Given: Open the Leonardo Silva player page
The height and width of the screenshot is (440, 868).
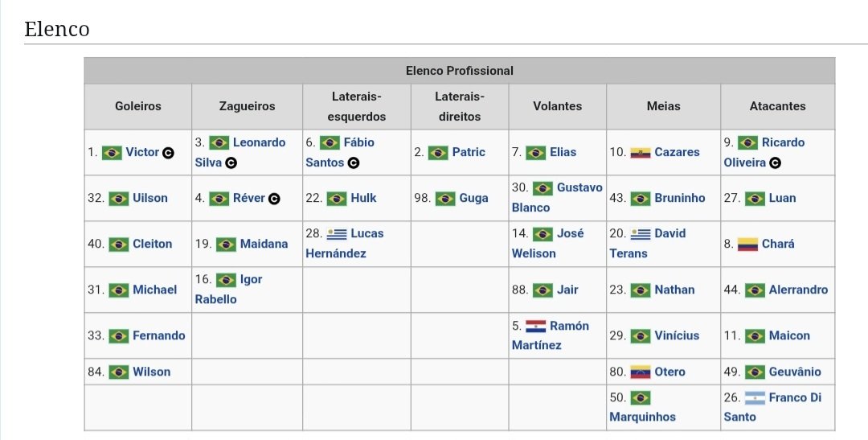Looking at the screenshot, I should 240,152.
